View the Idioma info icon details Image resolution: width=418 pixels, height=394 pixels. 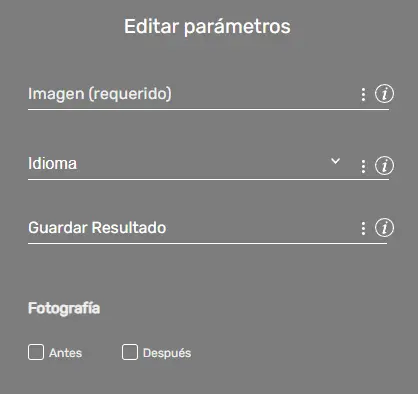coord(384,165)
